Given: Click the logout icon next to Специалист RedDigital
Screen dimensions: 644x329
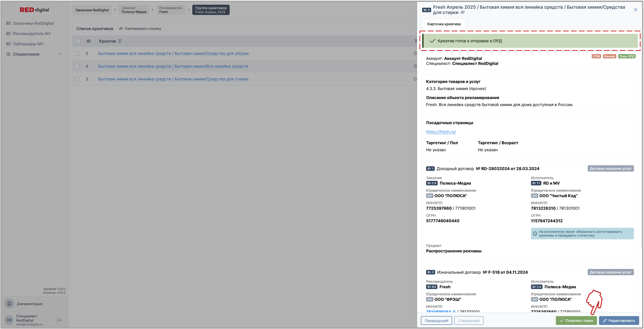Looking at the screenshot, I should pos(59,320).
